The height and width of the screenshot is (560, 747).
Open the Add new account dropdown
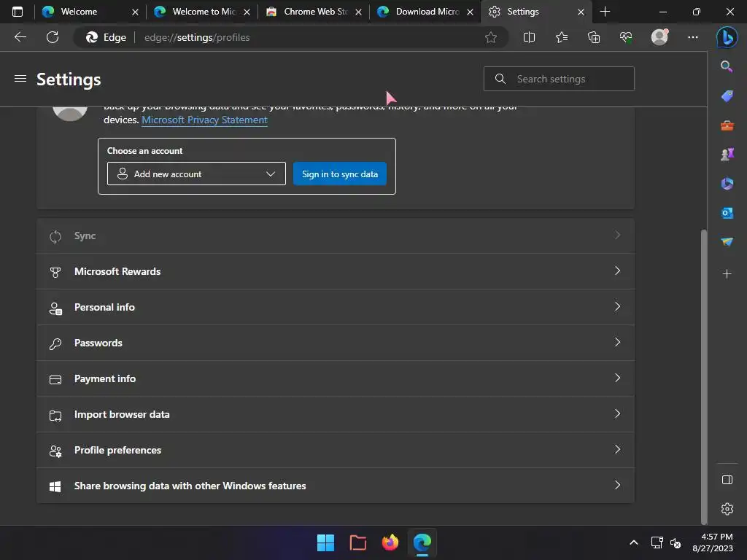(x=196, y=174)
